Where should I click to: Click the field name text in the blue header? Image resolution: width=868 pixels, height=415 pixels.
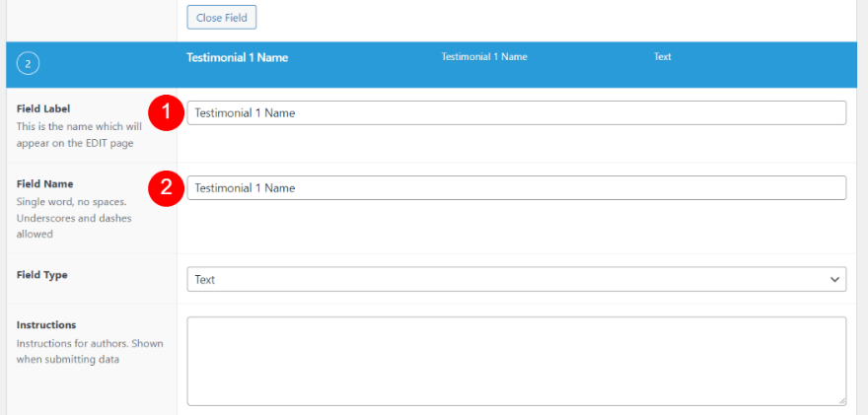pos(484,56)
